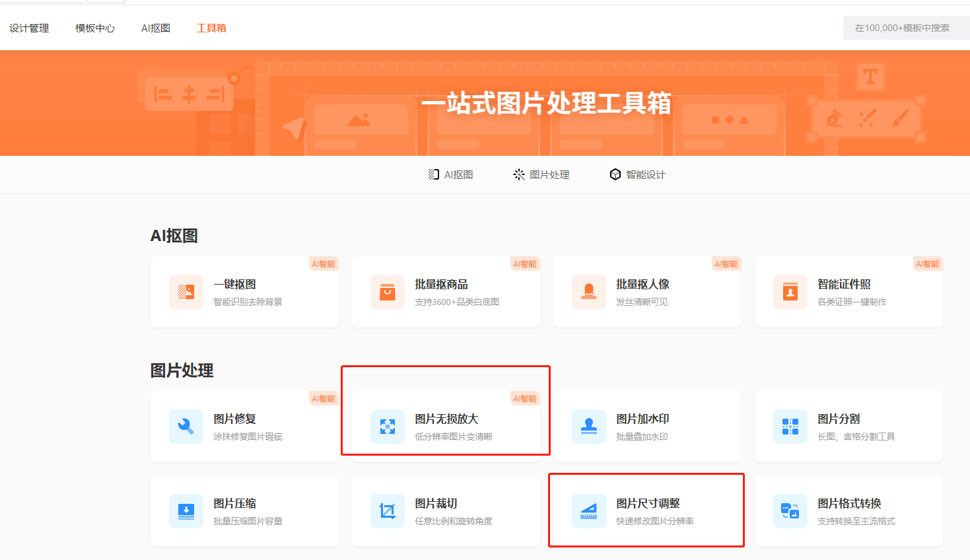970x560 pixels.
Task: Jump to the 图片处理 section tab
Action: [x=541, y=174]
